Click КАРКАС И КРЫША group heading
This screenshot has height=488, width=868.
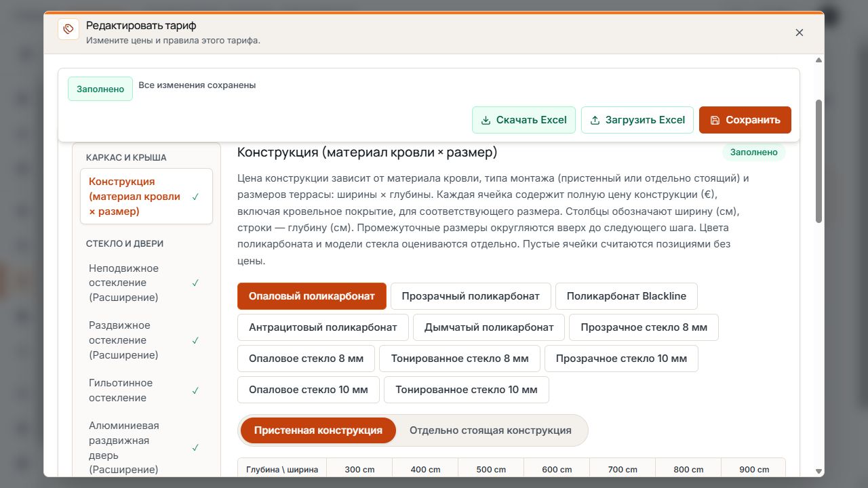coord(126,157)
